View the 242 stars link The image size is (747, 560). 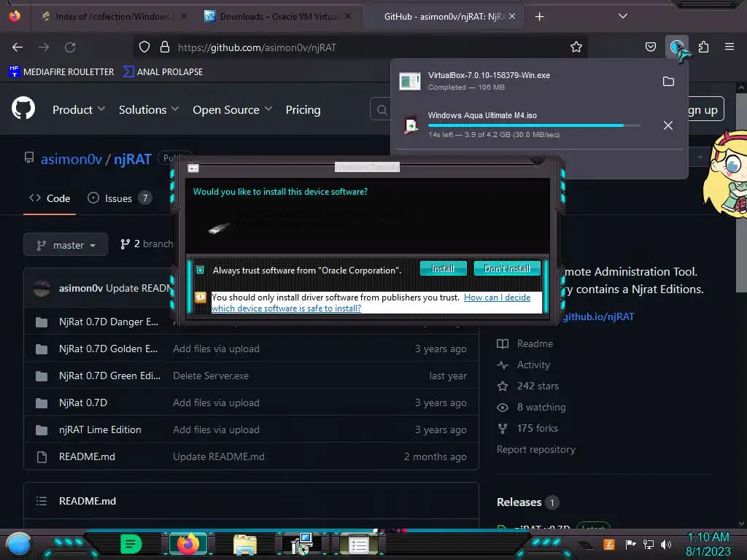(x=528, y=386)
